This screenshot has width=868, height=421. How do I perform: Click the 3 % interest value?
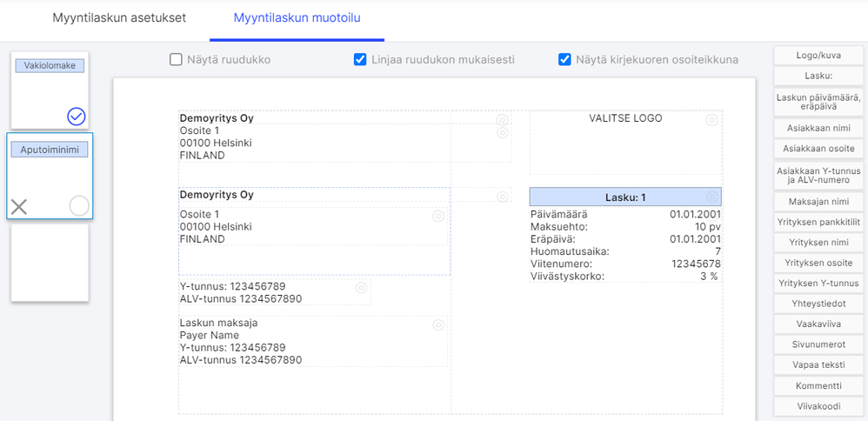pos(709,277)
